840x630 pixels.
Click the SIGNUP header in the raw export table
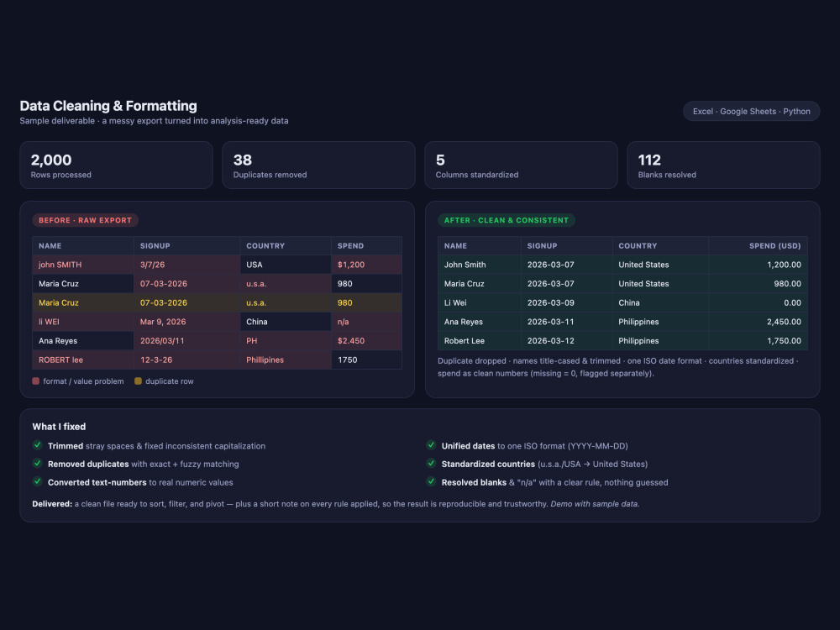click(x=187, y=246)
